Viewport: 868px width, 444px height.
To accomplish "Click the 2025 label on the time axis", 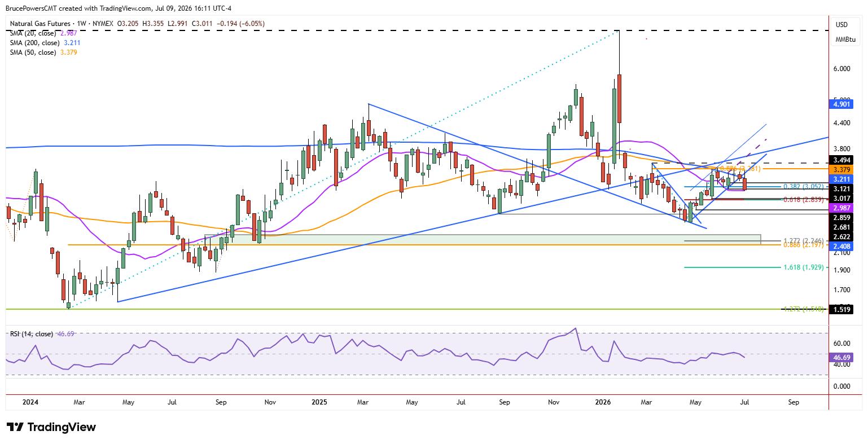I will [x=319, y=402].
